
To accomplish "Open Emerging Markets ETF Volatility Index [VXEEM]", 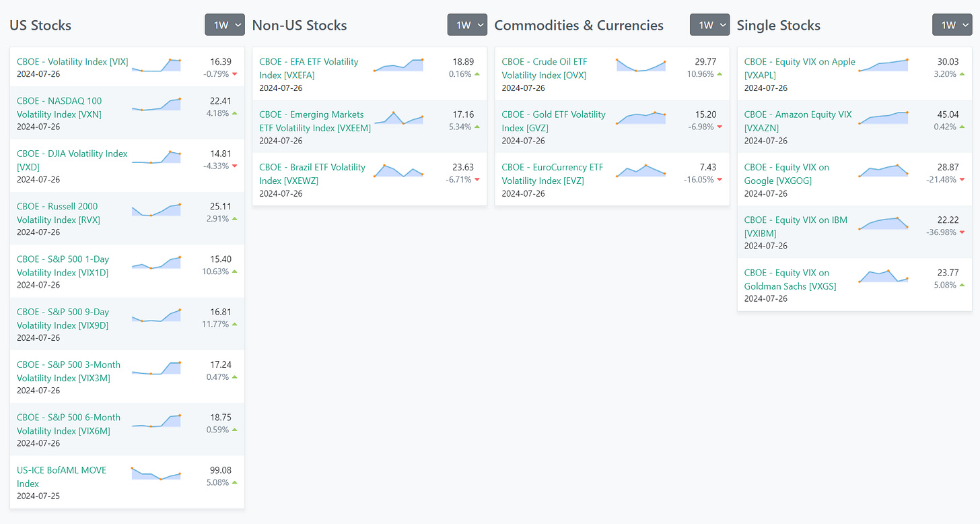I will coord(315,121).
